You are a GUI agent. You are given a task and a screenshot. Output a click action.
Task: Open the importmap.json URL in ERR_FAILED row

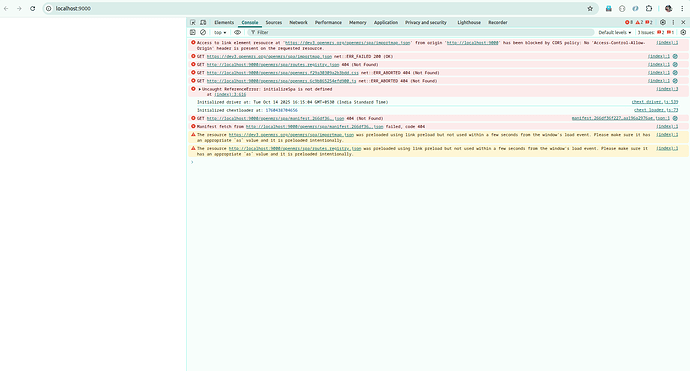(269, 57)
